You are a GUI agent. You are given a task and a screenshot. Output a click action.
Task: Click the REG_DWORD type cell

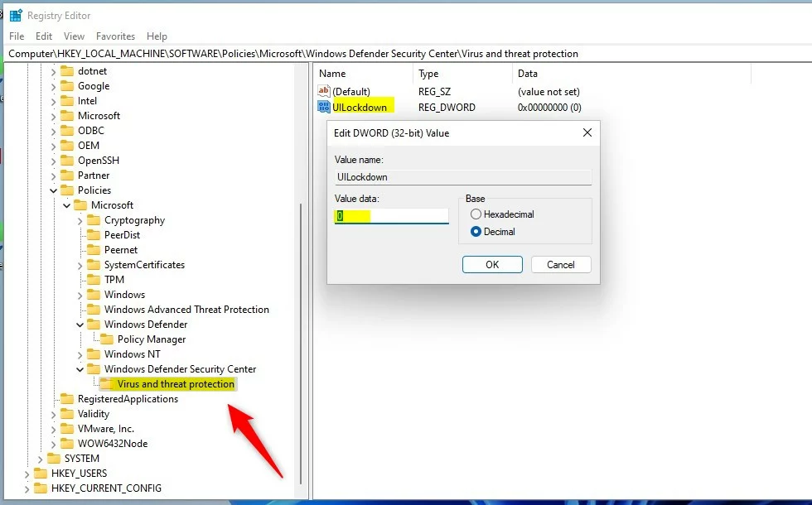coord(447,107)
